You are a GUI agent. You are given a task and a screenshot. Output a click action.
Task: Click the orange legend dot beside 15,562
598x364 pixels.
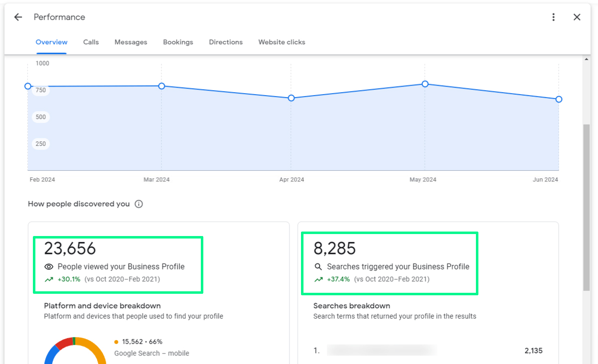pos(116,342)
